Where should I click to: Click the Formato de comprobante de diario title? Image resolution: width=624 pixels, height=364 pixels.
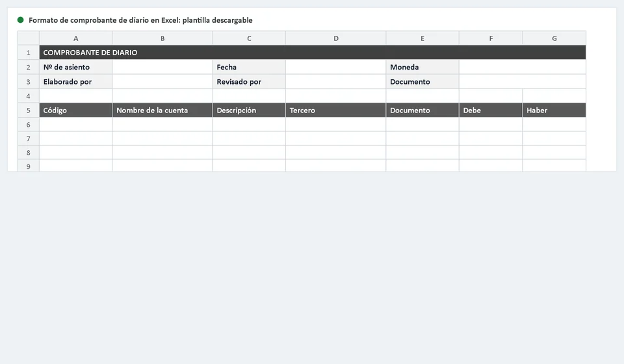click(140, 20)
